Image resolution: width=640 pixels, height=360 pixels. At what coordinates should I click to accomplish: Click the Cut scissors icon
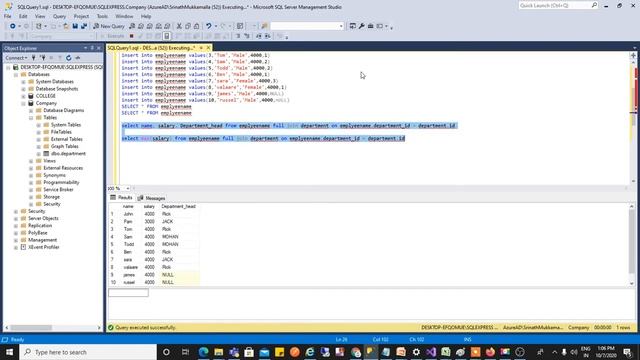pos(179,26)
